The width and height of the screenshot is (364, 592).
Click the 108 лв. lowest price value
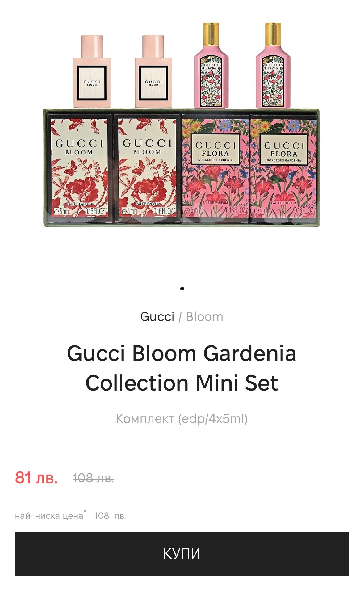tap(110, 516)
